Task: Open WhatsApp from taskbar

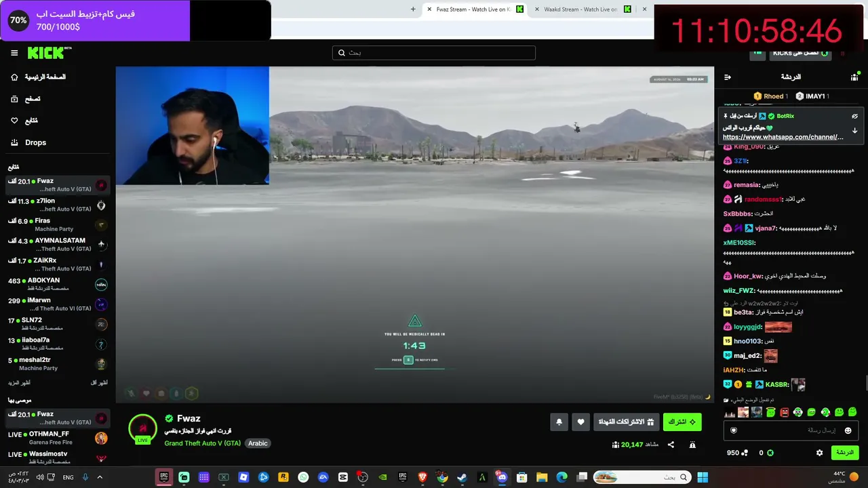Action: tap(303, 477)
